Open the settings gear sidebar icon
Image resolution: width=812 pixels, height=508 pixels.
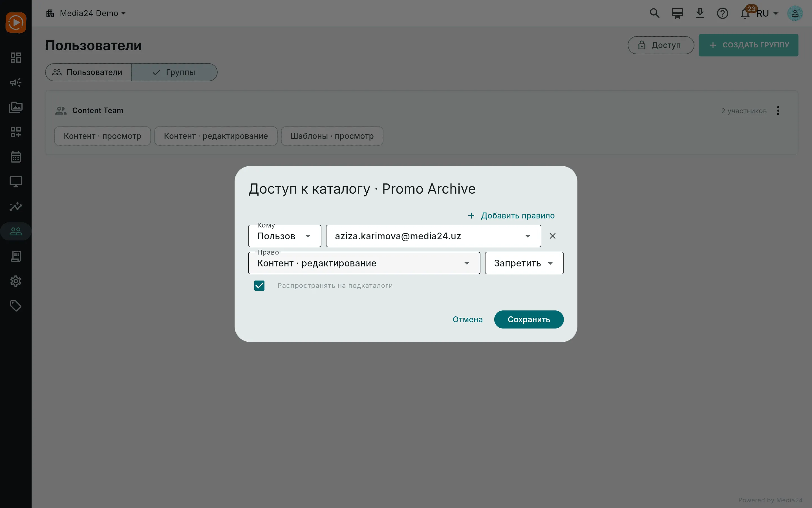click(16, 281)
